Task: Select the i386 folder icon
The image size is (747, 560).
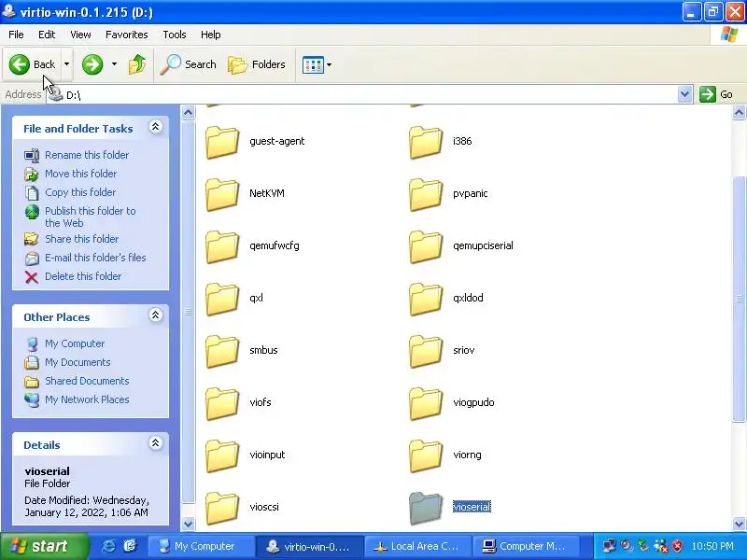Action: [426, 142]
